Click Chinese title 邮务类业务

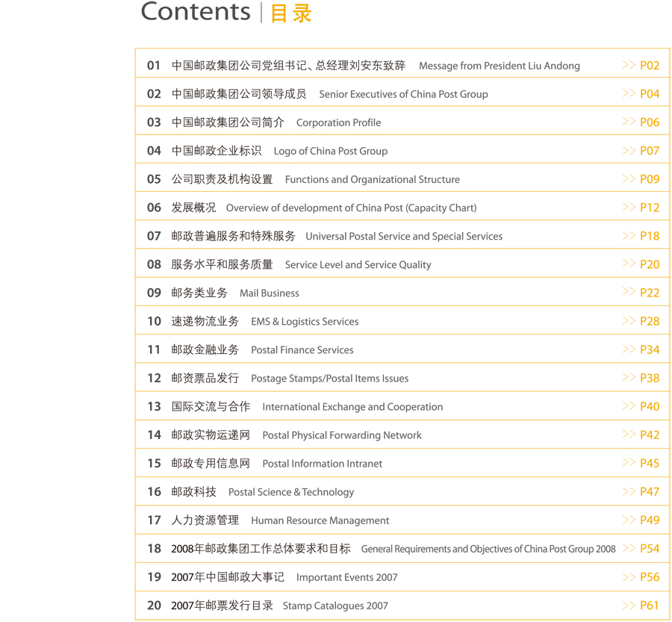[x=199, y=293]
